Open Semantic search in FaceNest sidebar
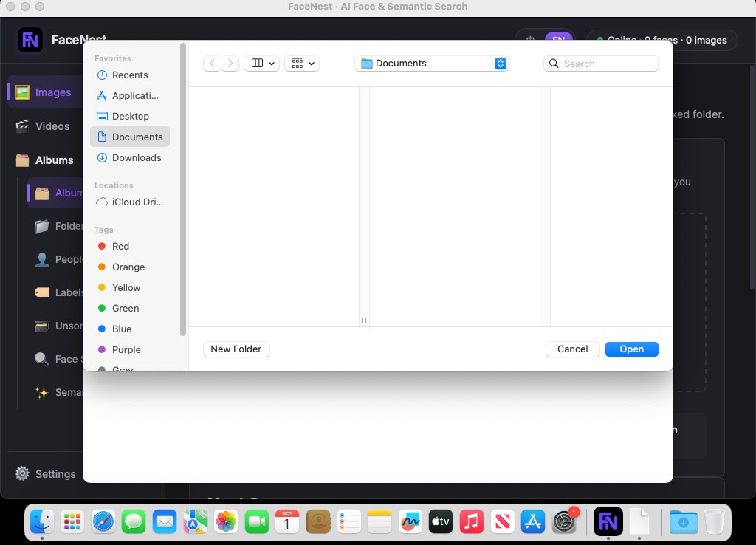The image size is (756, 545). 58,393
